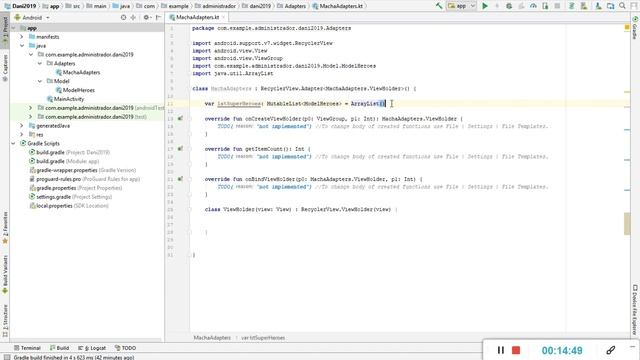Open the Build Variants side tab
Image resolution: width=640 pixels, height=360 pixels.
[x=5, y=275]
